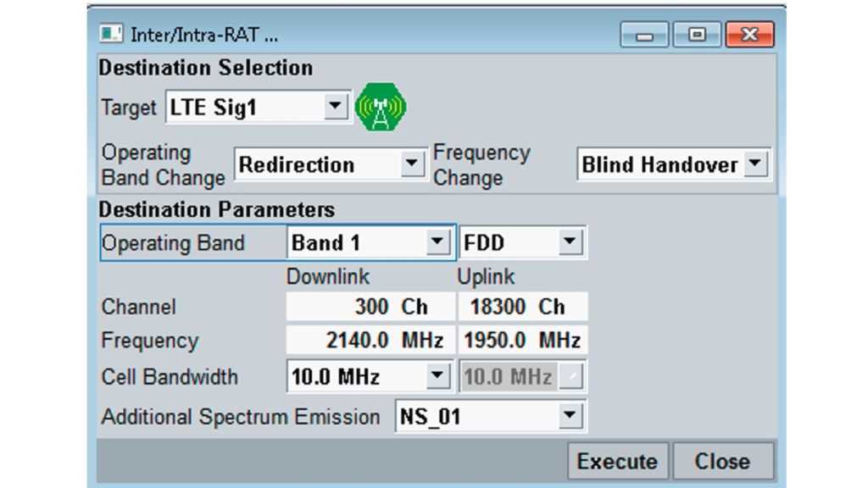This screenshot has width=868, height=488.
Task: Click the uplink Frequency field showing 1950.0 MHz
Action: pyautogui.click(x=521, y=340)
